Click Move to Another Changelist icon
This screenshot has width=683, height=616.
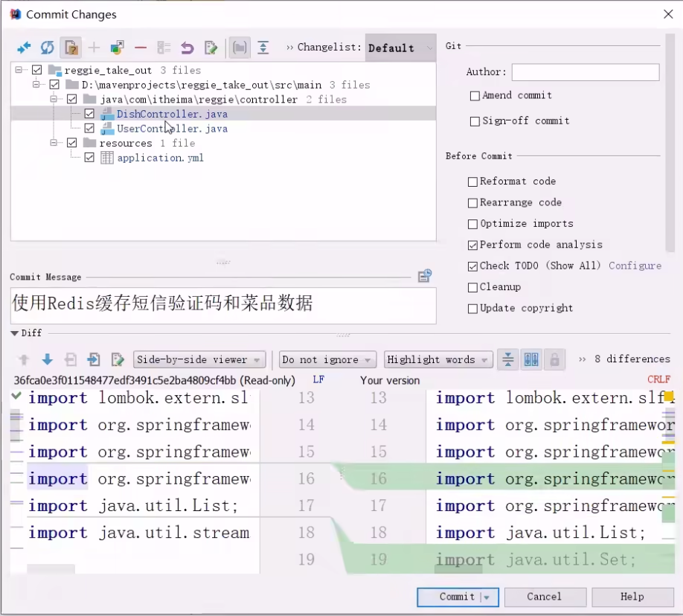pos(117,48)
